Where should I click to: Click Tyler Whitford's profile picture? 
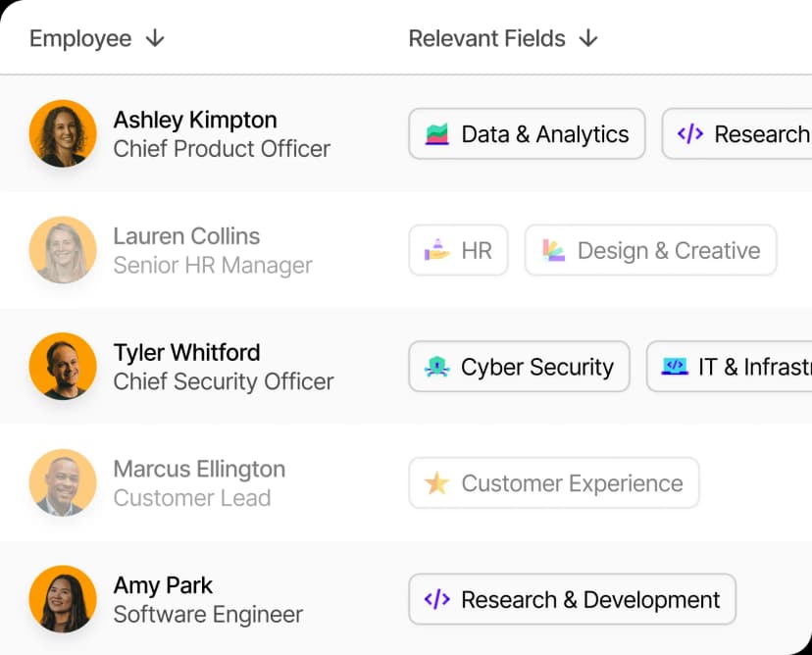point(63,367)
